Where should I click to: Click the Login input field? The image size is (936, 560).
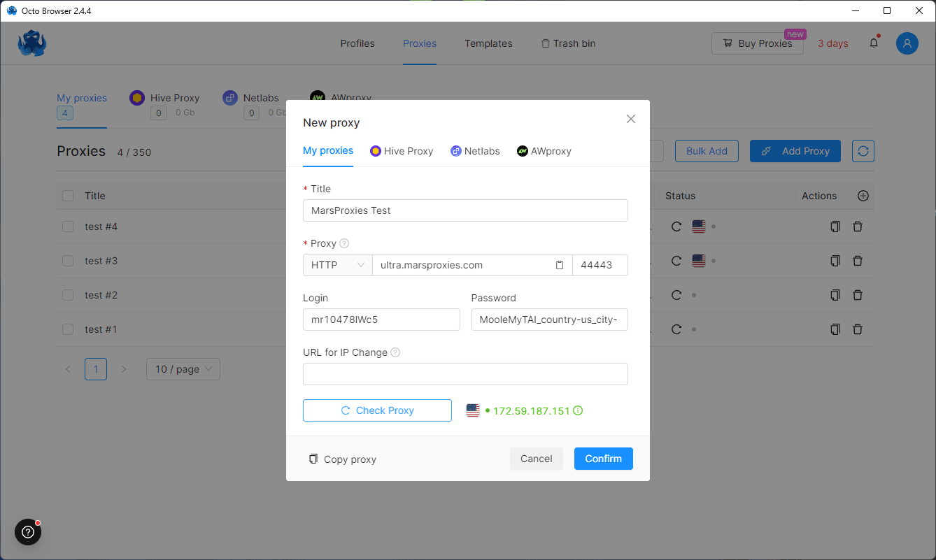(381, 320)
